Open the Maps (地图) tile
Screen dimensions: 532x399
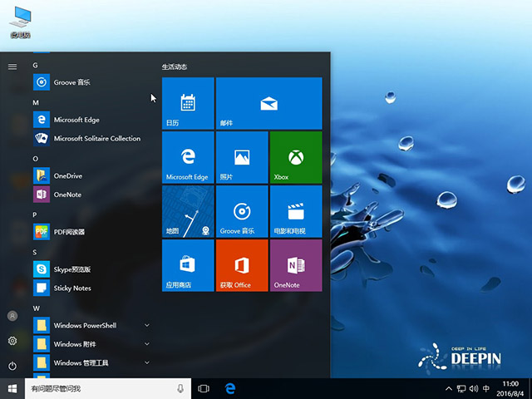[x=188, y=211]
